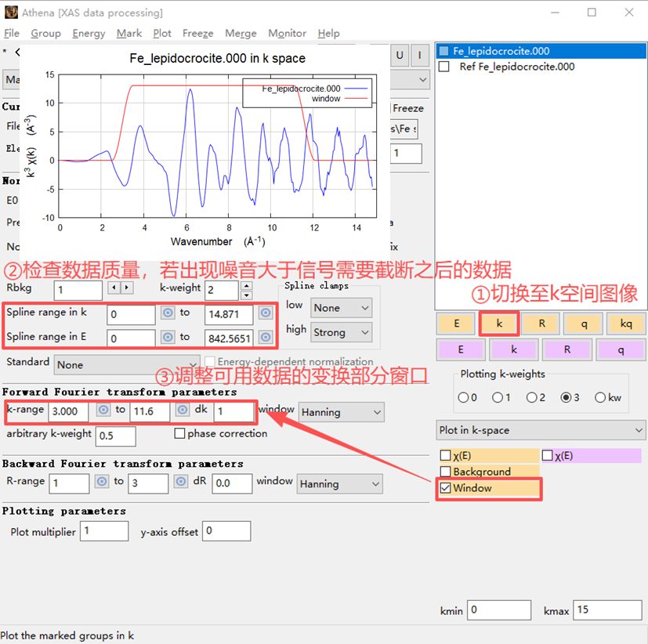Toggle the Window plot checkbox

tap(446, 488)
